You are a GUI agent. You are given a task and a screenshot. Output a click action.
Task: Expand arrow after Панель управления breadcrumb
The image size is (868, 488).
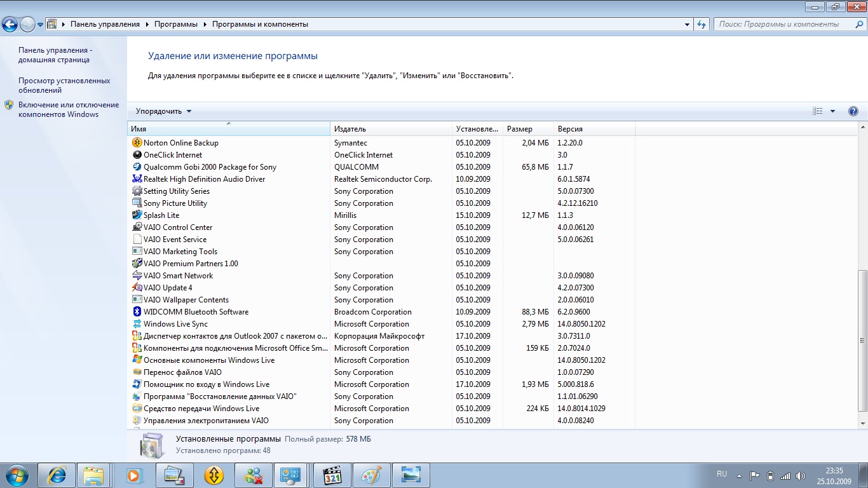[x=147, y=24]
